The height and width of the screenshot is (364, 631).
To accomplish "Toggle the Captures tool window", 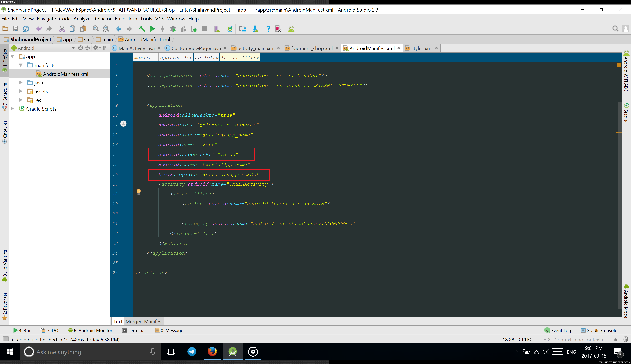I will 5,132.
